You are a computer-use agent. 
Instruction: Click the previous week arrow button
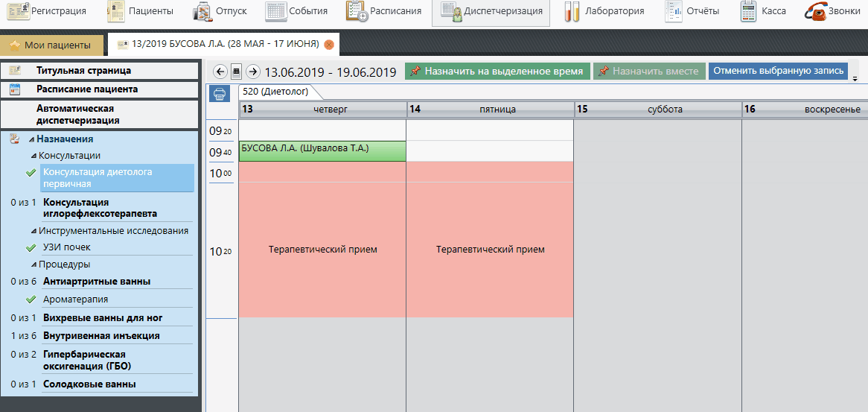[x=220, y=72]
